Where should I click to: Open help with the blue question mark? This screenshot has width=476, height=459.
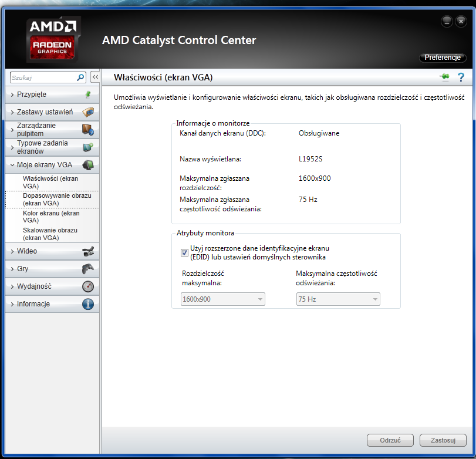coord(461,77)
